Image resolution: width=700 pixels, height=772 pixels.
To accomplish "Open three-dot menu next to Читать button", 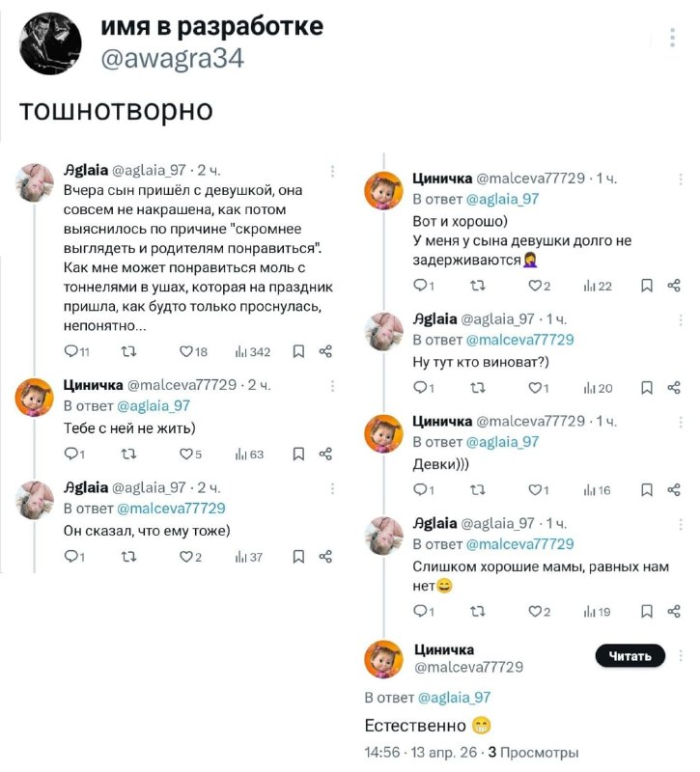I will [x=681, y=655].
